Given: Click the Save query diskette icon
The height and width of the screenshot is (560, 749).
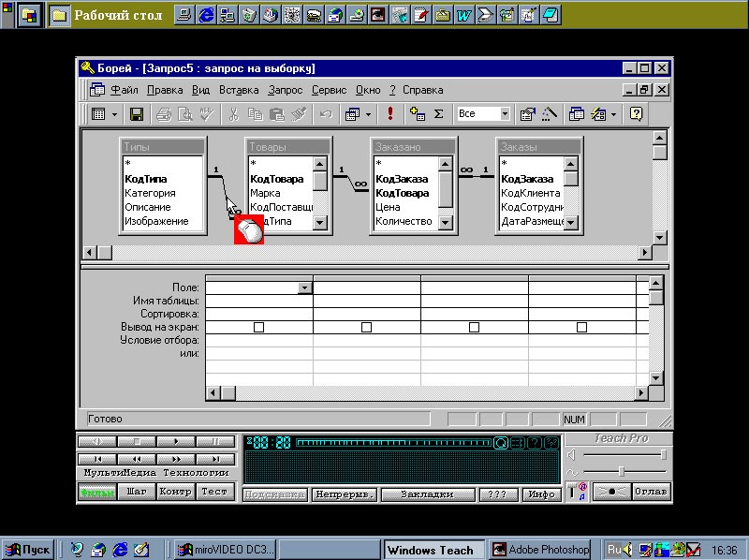Looking at the screenshot, I should (x=137, y=114).
